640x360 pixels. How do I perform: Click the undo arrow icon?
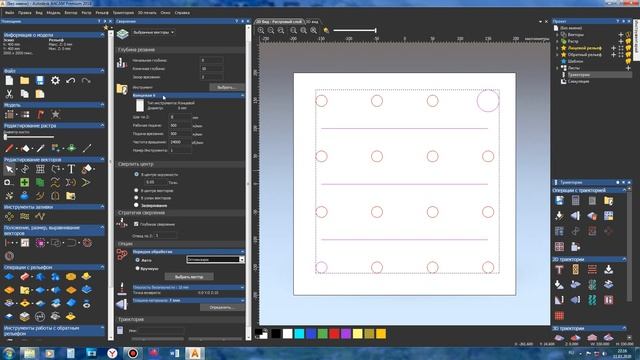[71, 80]
